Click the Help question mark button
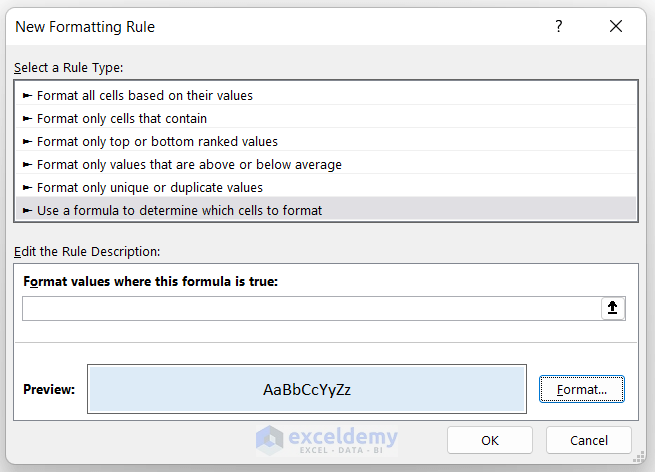Screen dimensions: 655x472 (559, 27)
